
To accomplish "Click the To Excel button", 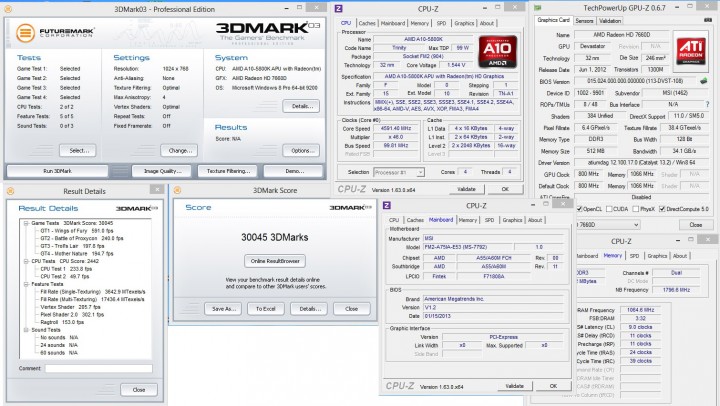I will pos(266,309).
